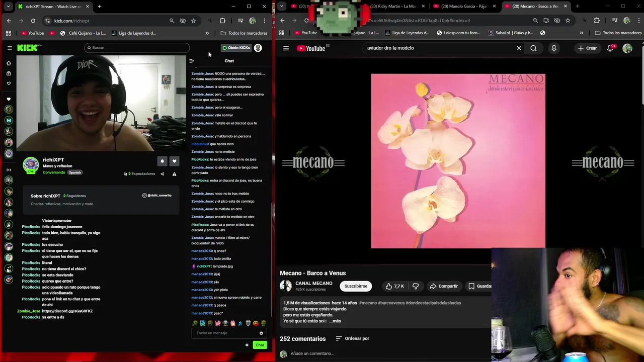
Task: Open emoji picker in Kick chat input
Action: click(261, 333)
